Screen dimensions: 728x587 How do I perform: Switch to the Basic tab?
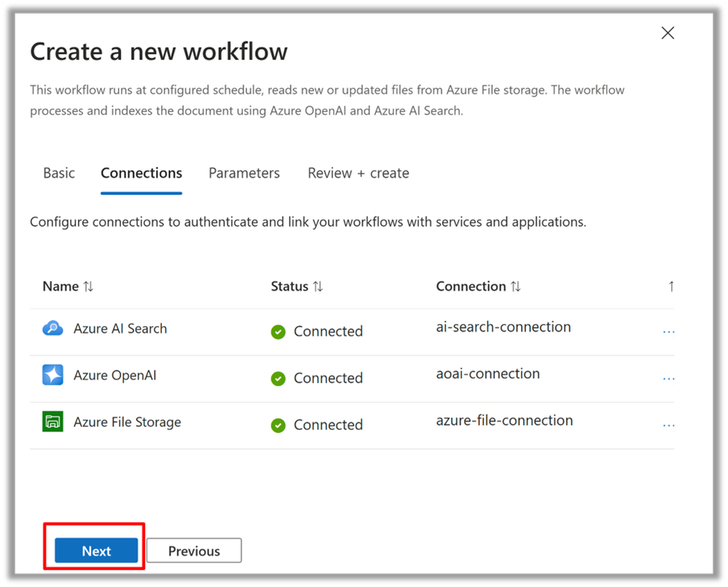[x=59, y=174]
